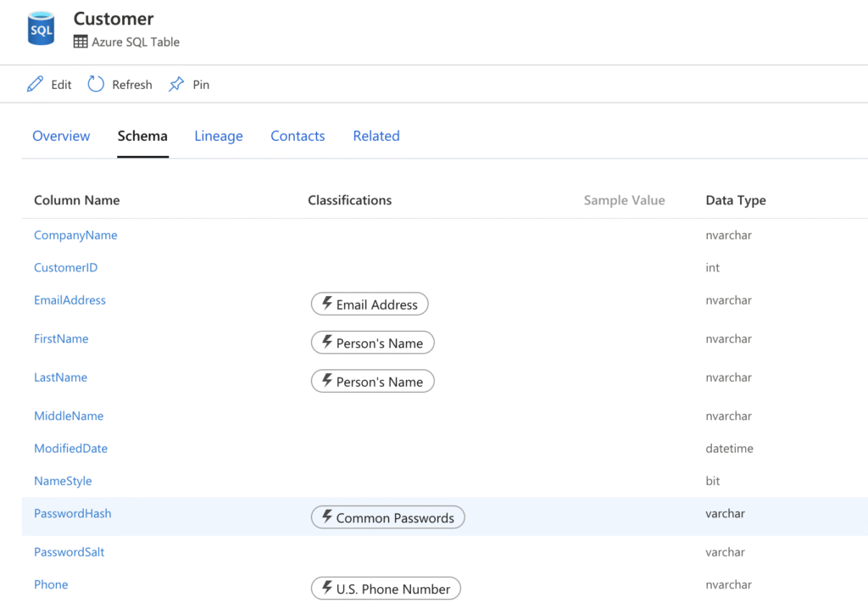
Task: Open the Lineage tab
Action: [x=219, y=137]
